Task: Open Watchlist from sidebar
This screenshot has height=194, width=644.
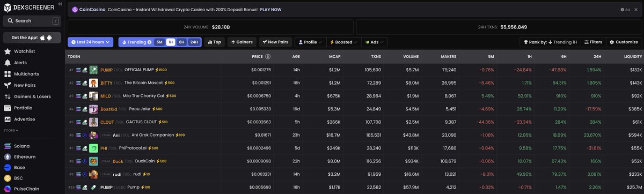Action: (x=20, y=51)
